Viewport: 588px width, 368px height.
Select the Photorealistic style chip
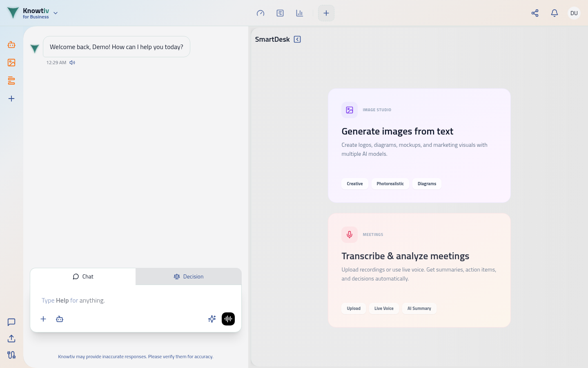pos(390,184)
